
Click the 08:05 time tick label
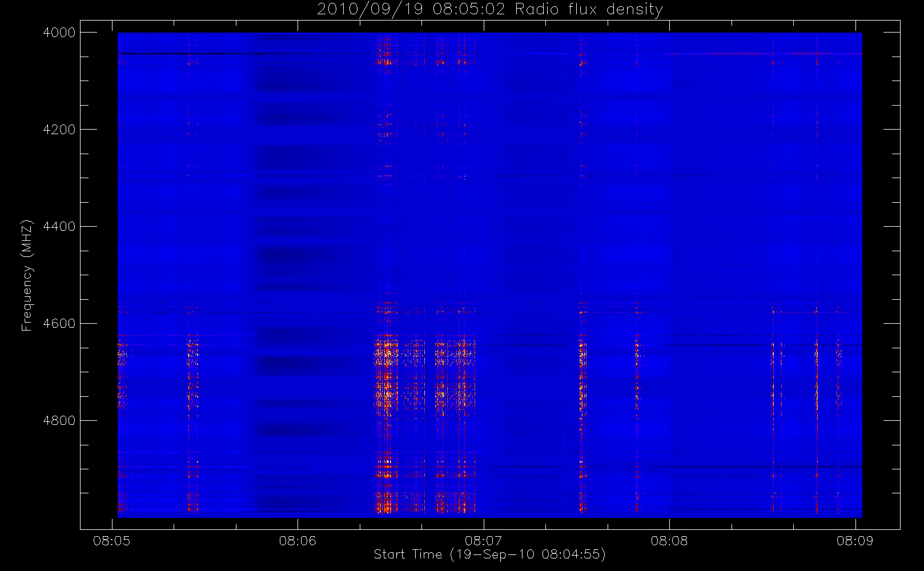[112, 541]
